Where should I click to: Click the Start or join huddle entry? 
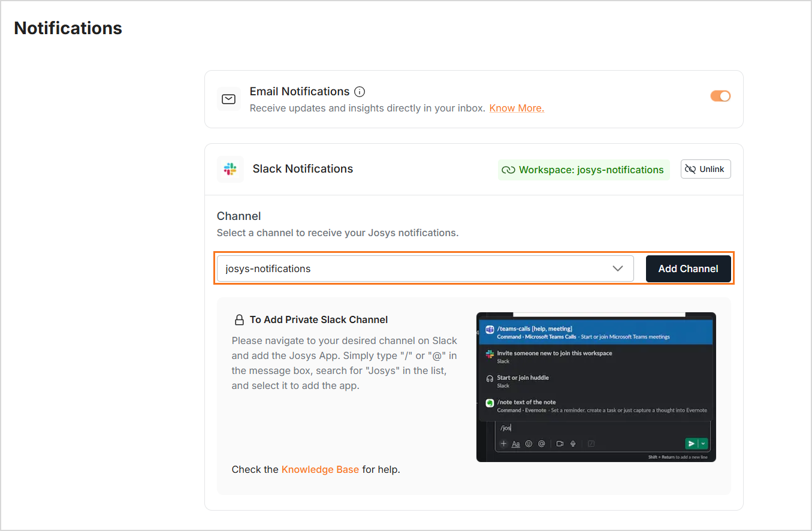pos(596,381)
